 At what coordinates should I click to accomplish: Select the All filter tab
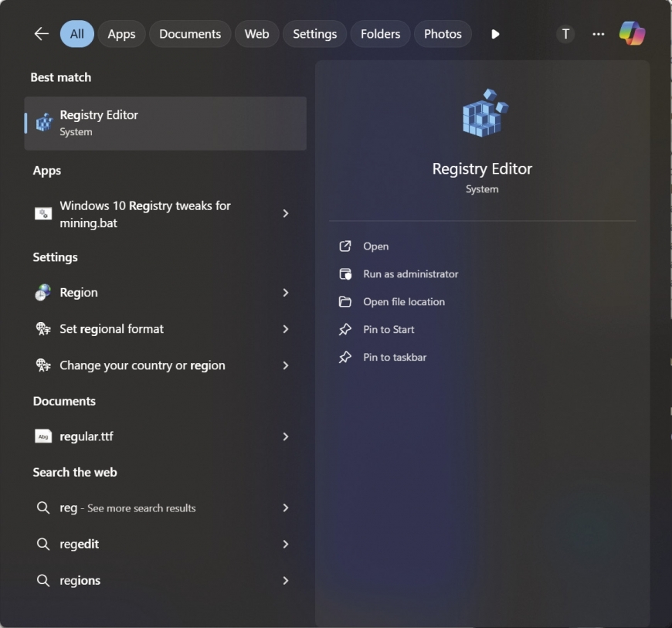click(77, 34)
